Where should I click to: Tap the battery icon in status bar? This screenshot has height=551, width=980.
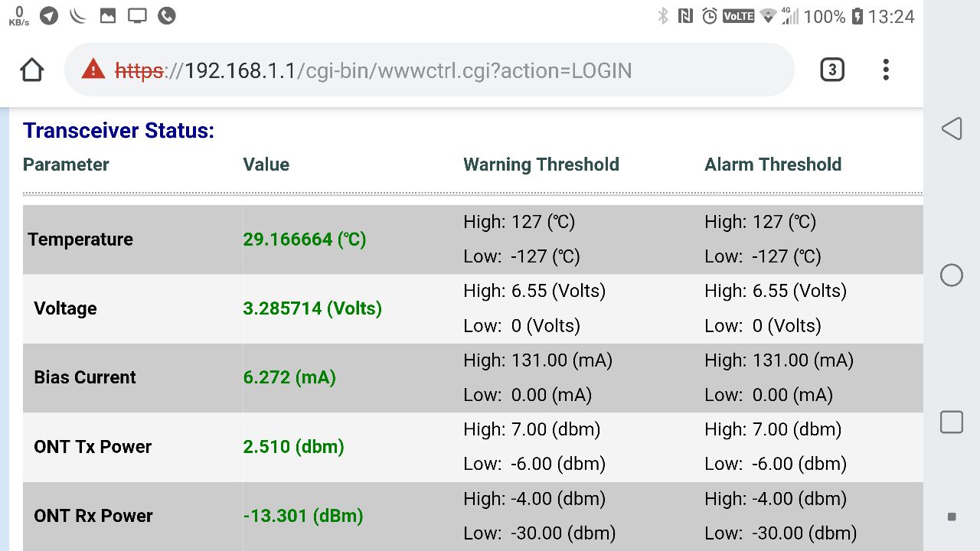tap(857, 16)
